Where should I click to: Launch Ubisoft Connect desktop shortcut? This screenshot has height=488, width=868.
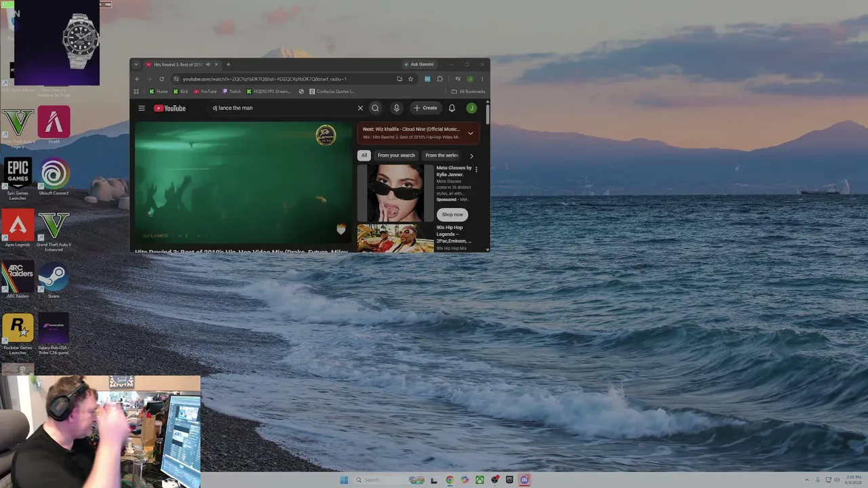(54, 177)
